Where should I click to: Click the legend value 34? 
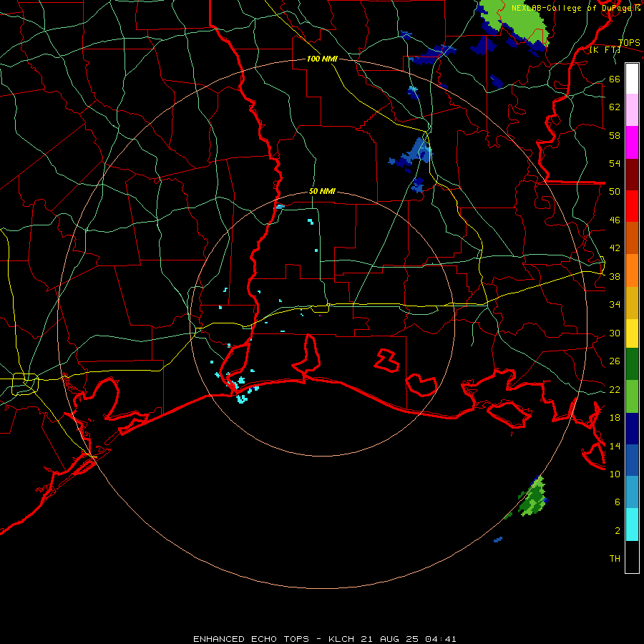615,305
